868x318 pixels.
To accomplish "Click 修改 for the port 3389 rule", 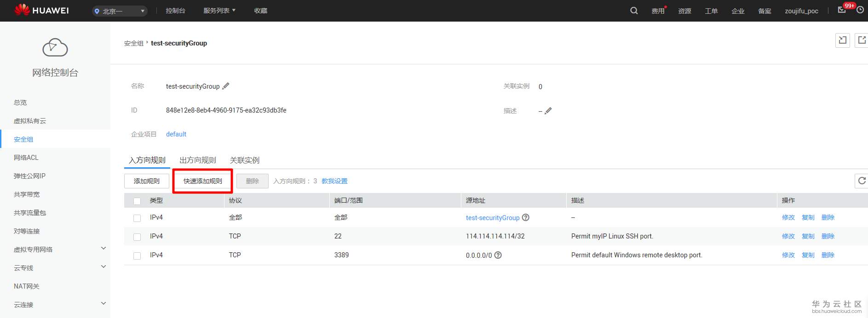I will (788, 255).
